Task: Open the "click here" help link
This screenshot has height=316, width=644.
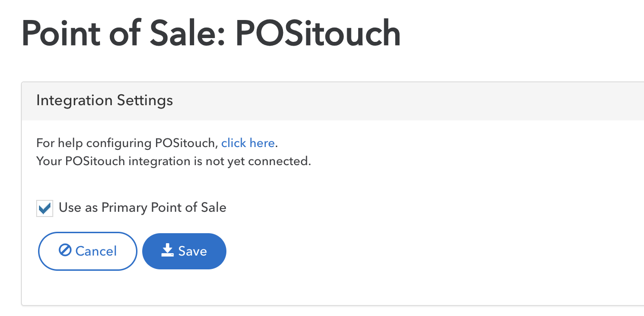Action: coord(248,143)
